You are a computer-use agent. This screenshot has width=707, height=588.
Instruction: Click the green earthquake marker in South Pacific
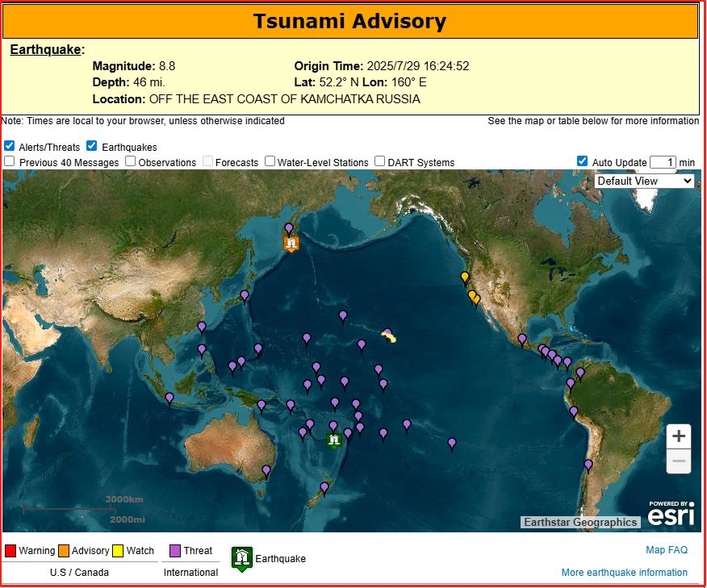coord(333,440)
